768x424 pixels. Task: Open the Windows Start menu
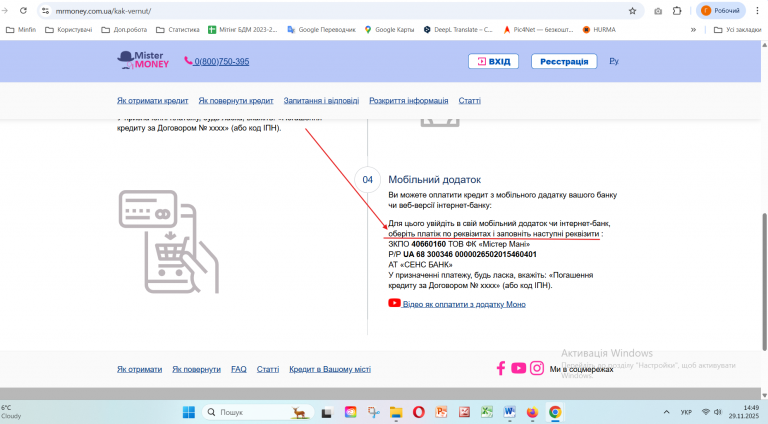189,412
